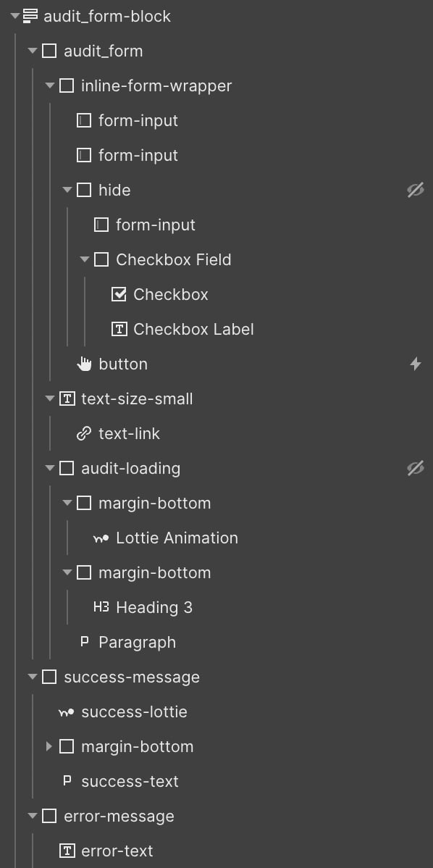The height and width of the screenshot is (868, 433).
Task: Click the Lottie Animation squiggle icon
Action: point(101,538)
